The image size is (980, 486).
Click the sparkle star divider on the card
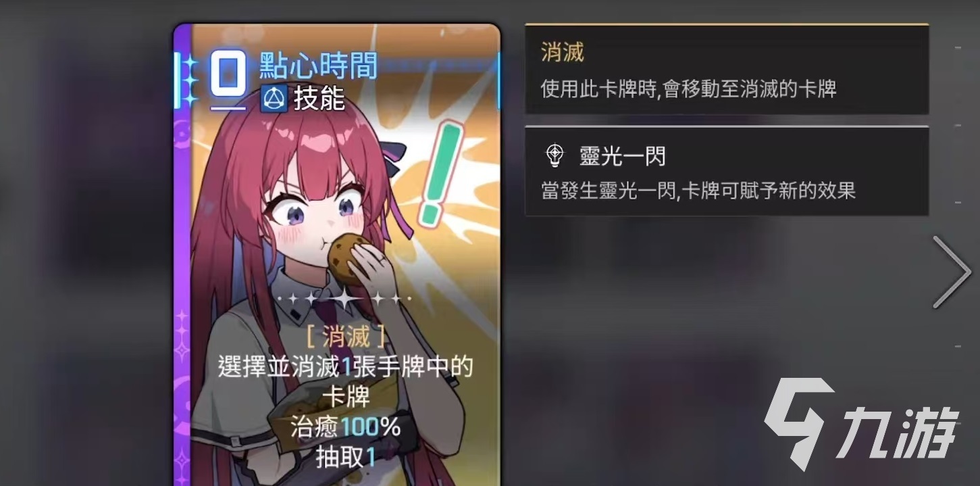click(345, 298)
